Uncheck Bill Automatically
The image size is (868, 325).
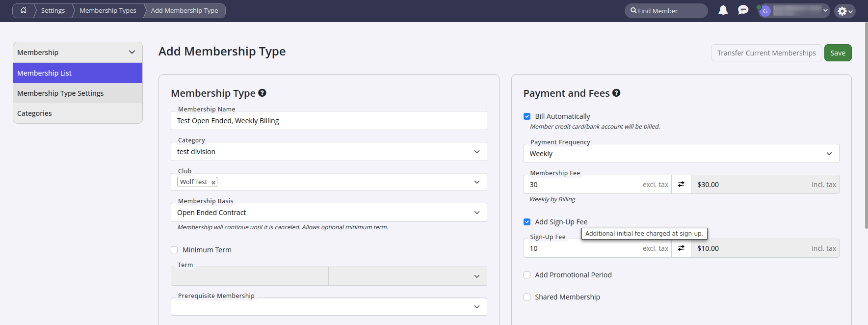tap(527, 116)
